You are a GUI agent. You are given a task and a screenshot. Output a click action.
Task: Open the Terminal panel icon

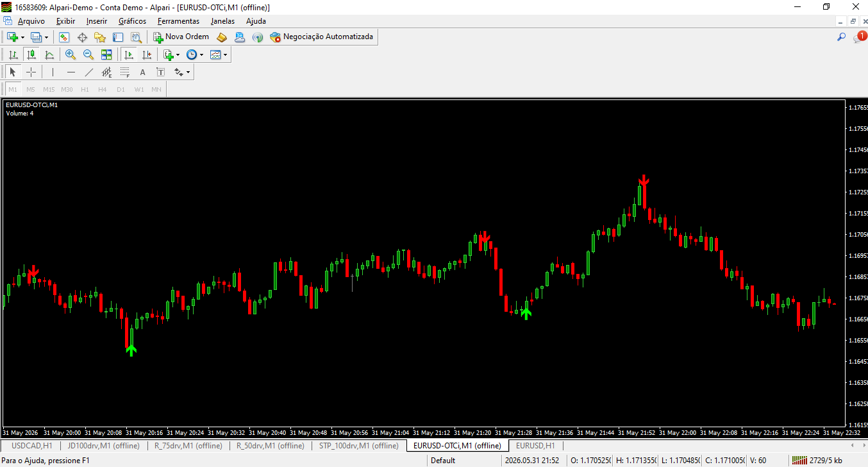pos(118,37)
